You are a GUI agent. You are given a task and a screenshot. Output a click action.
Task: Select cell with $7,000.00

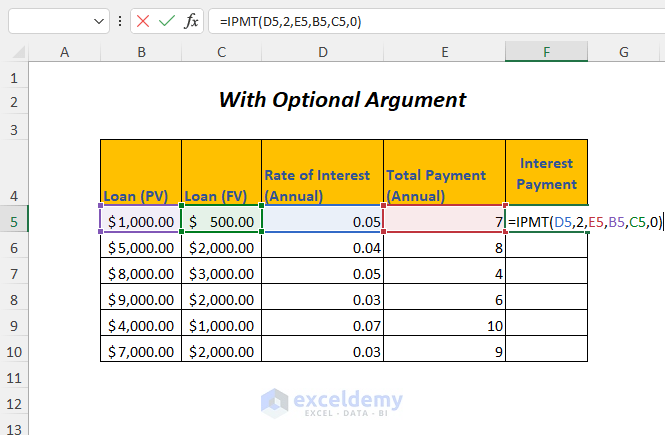141,349
